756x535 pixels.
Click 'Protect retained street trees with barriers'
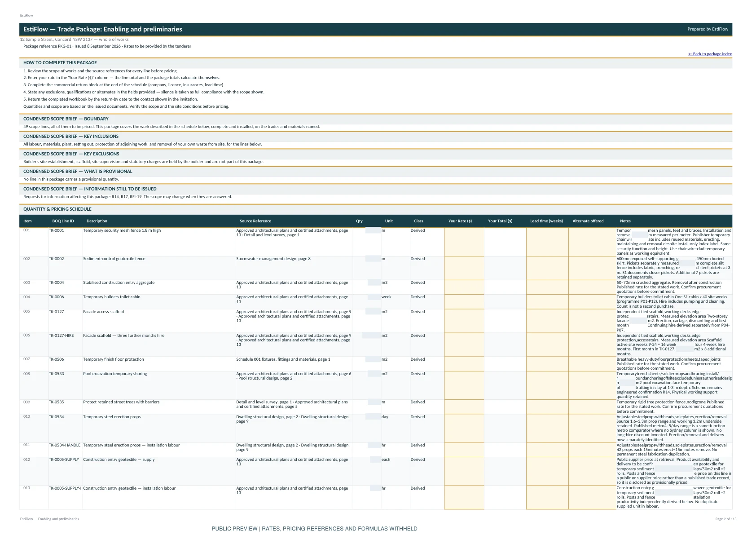(121, 402)
